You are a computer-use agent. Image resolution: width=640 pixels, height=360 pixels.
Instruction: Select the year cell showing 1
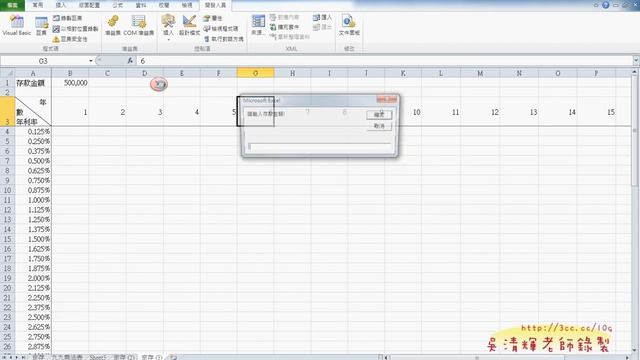click(x=70, y=112)
